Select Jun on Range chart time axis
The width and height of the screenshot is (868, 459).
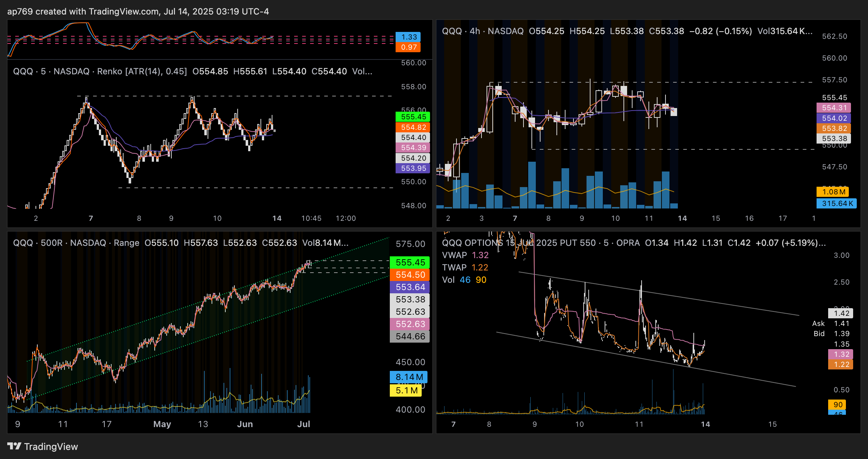click(245, 424)
